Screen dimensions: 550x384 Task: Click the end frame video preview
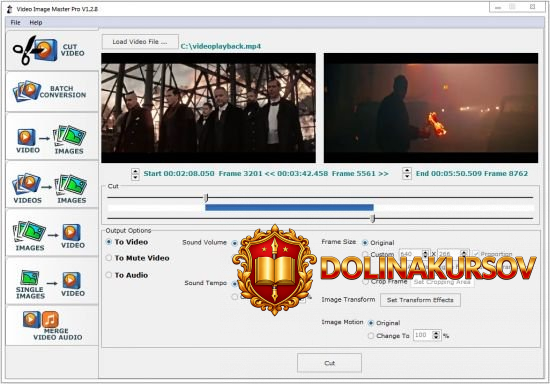431,108
